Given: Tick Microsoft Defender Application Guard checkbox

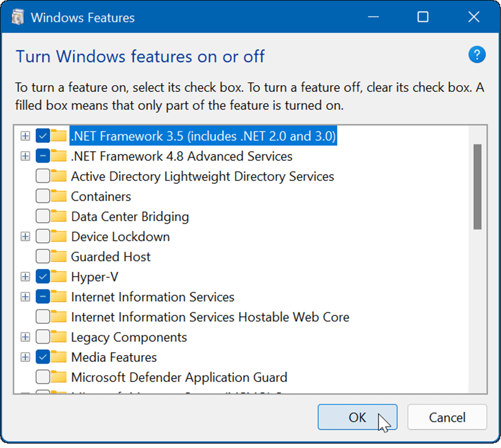Looking at the screenshot, I should (x=43, y=377).
